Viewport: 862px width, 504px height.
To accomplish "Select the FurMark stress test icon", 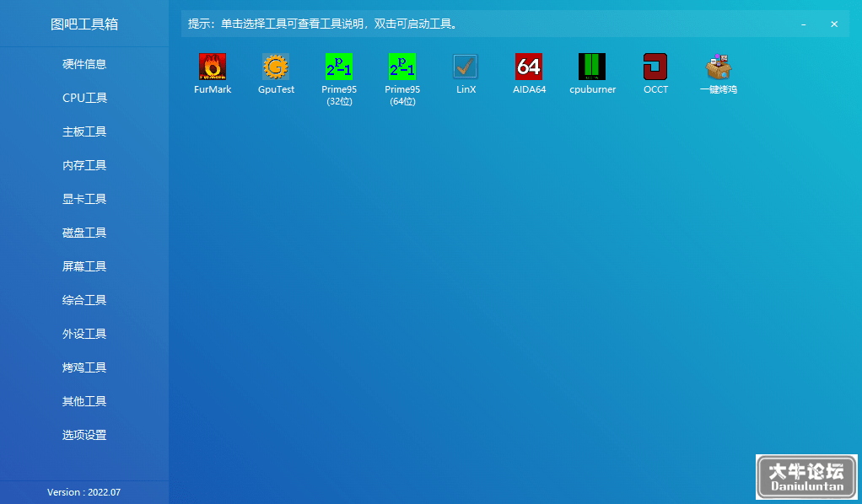I will click(x=213, y=67).
